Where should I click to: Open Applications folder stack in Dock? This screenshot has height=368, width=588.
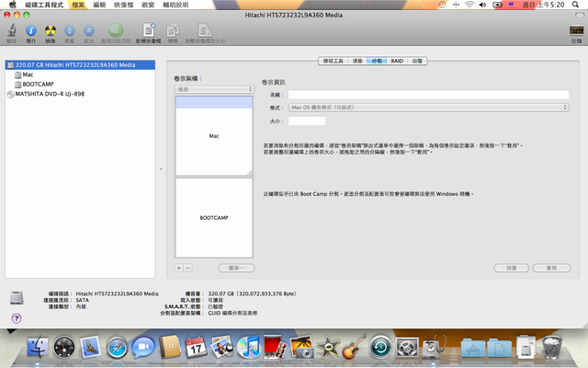pyautogui.click(x=473, y=348)
